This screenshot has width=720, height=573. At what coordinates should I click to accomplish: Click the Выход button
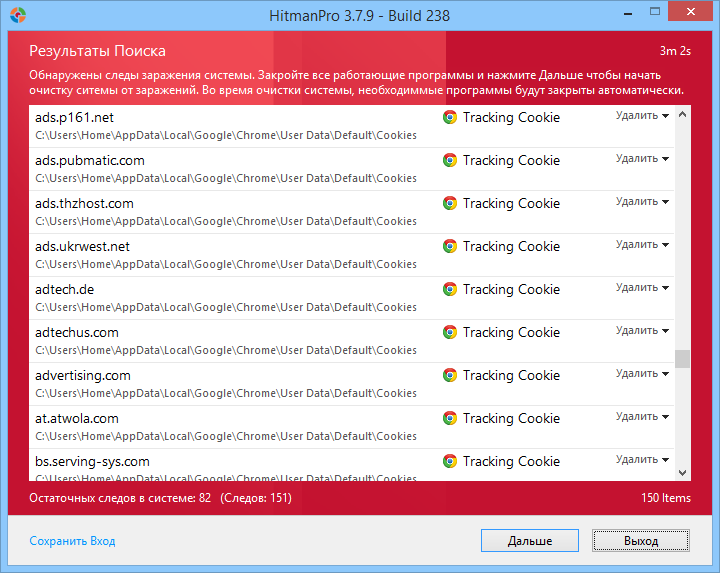click(641, 540)
